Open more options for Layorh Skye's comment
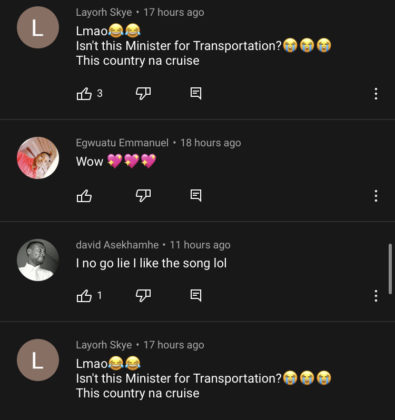Image resolution: width=395 pixels, height=420 pixels. pyautogui.click(x=376, y=94)
